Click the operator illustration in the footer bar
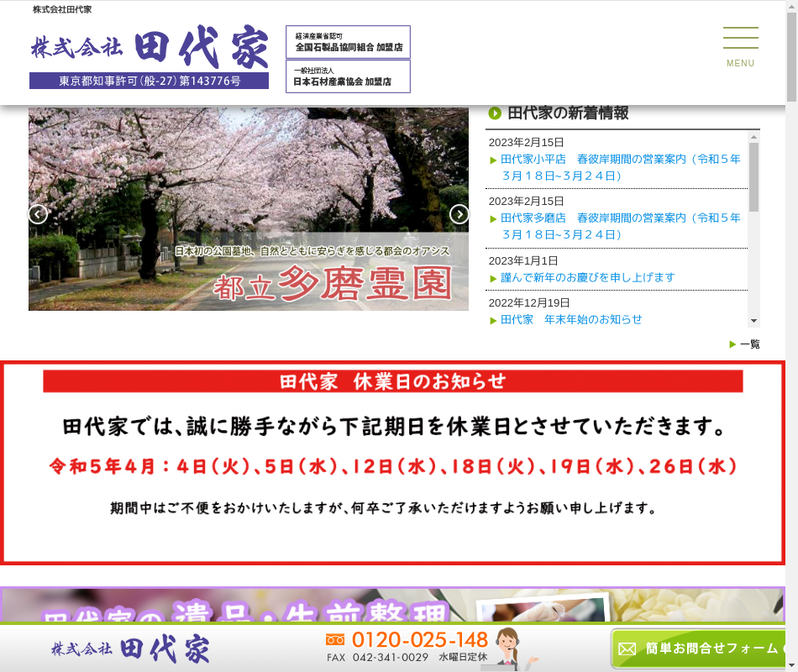Screen dimensions: 798x672 pos(511,648)
